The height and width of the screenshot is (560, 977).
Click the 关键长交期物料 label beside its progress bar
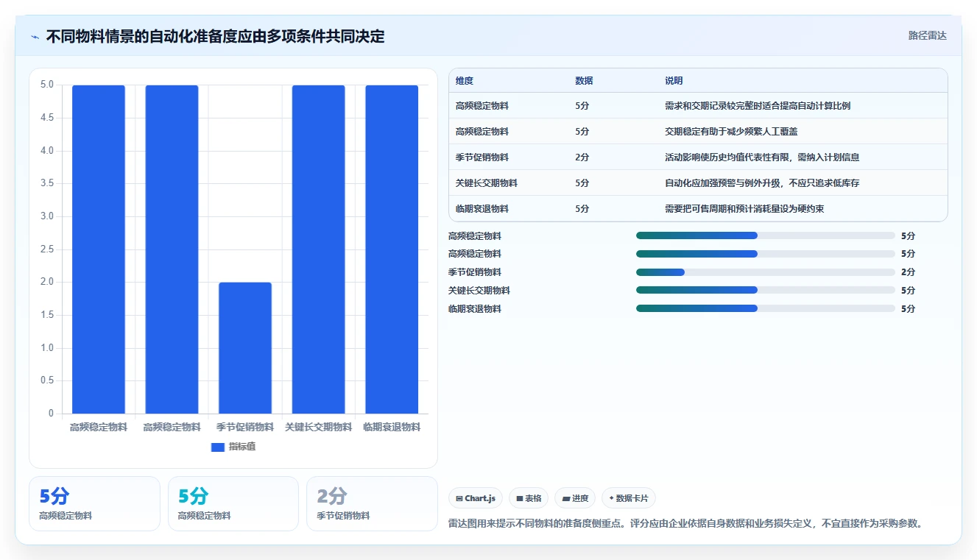(x=479, y=291)
